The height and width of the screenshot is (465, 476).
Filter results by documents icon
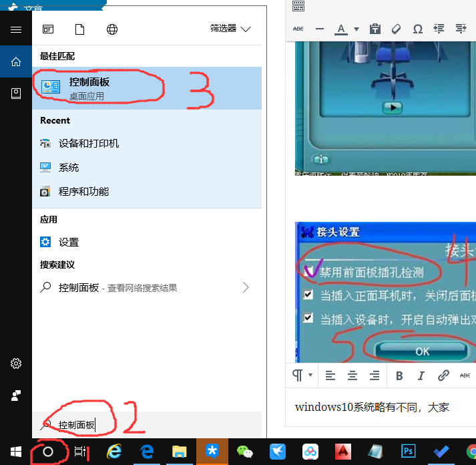point(80,29)
